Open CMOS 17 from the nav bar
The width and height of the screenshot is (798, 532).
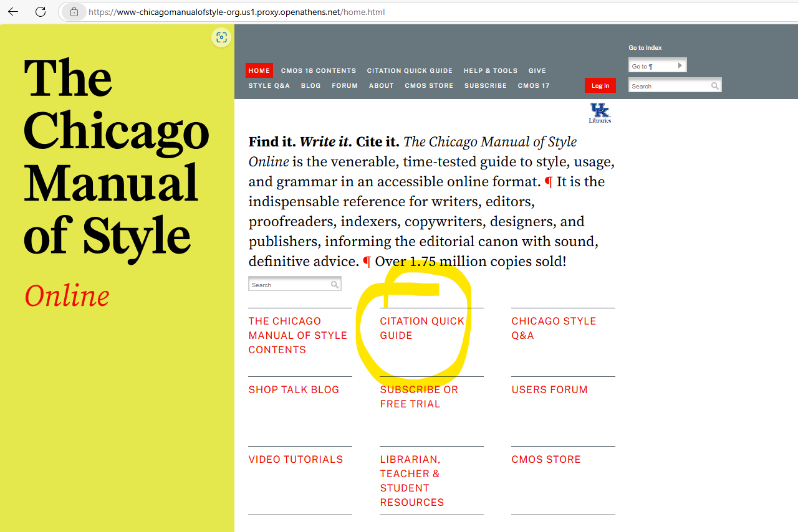pos(533,86)
